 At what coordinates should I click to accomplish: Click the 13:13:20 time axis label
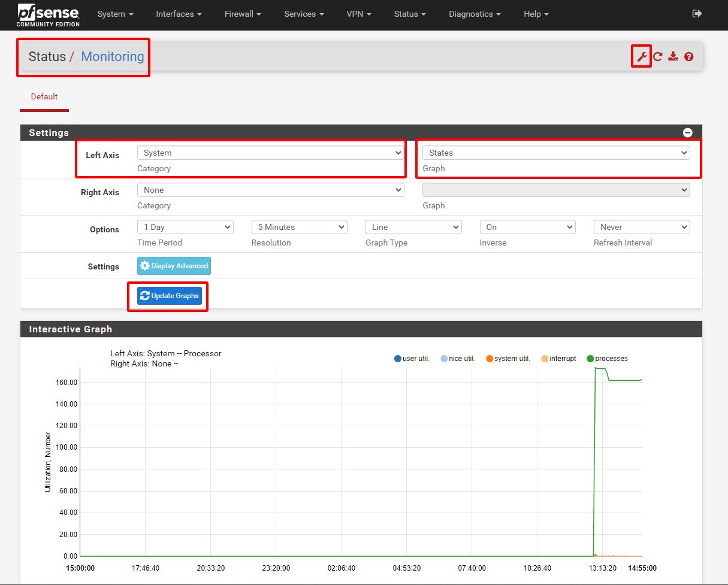click(602, 568)
